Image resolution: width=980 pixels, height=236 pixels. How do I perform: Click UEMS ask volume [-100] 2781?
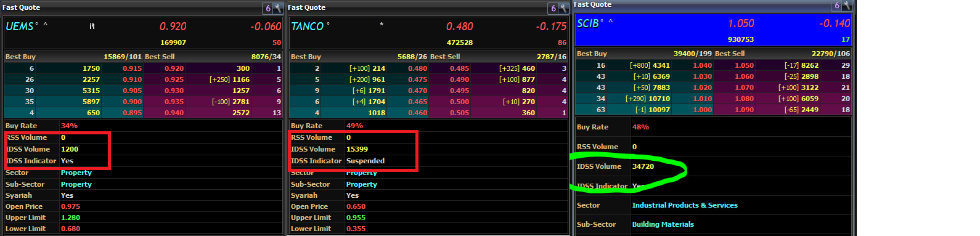tap(231, 102)
